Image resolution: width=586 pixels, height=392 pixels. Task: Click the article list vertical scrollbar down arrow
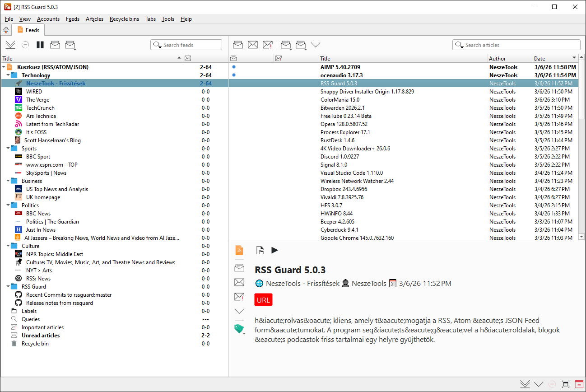[x=582, y=237]
